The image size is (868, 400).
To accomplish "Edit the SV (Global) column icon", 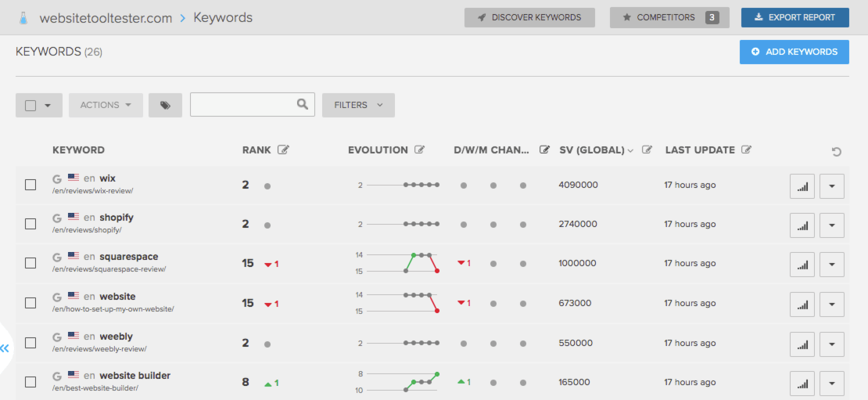I will (x=647, y=150).
